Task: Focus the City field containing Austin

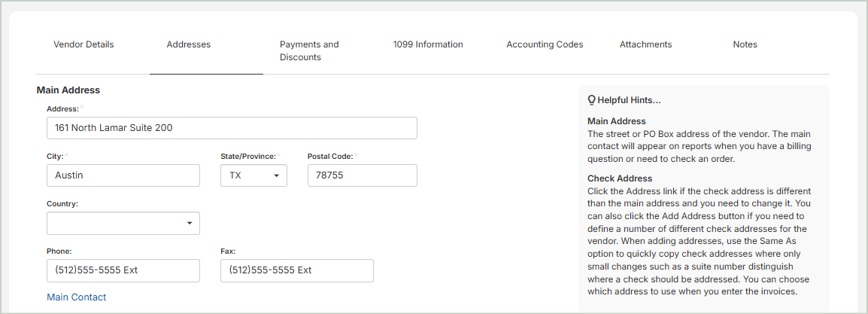Action: (123, 175)
